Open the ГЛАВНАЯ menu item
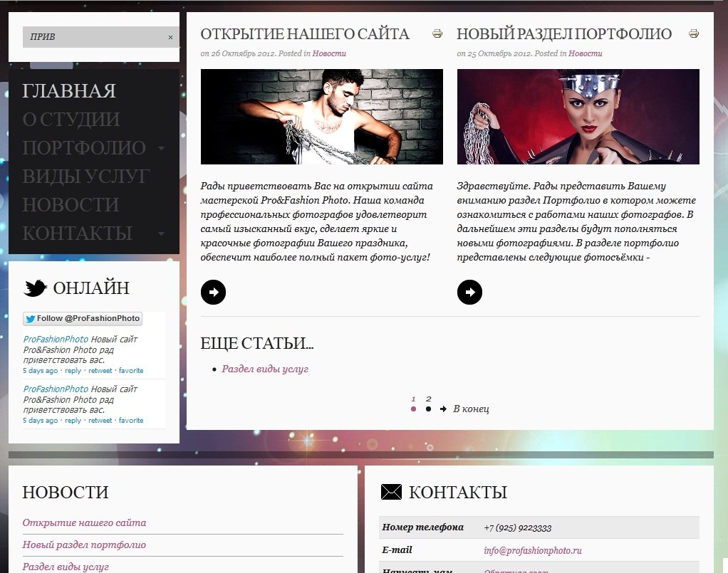728x573 pixels. point(69,91)
